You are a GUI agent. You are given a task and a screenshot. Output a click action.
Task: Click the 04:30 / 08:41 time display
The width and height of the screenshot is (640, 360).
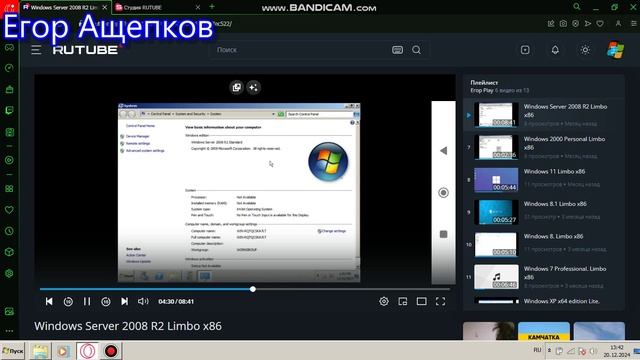[176, 301]
